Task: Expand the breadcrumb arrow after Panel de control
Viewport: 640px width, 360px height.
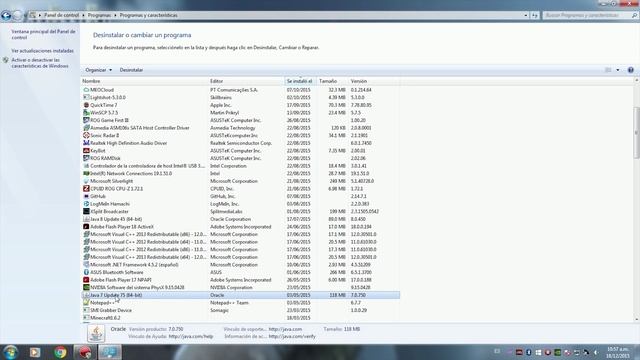Action: (83, 15)
